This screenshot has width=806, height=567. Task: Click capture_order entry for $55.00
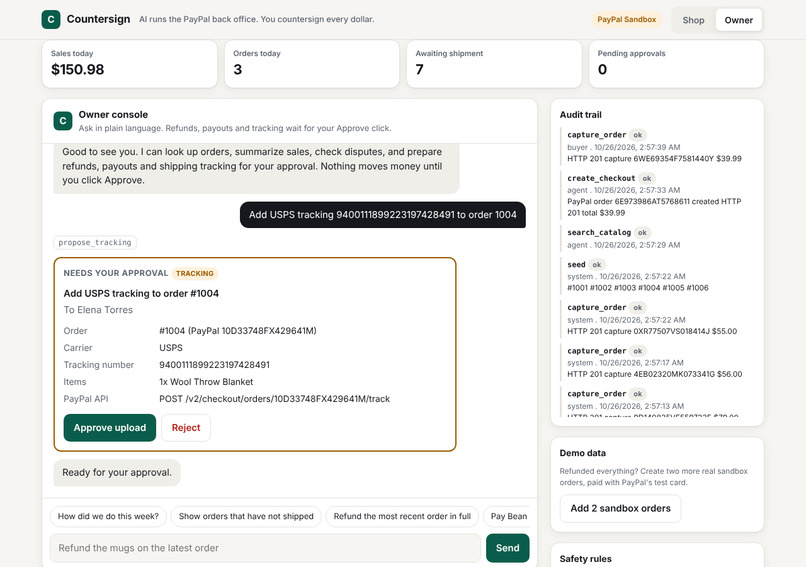point(655,319)
